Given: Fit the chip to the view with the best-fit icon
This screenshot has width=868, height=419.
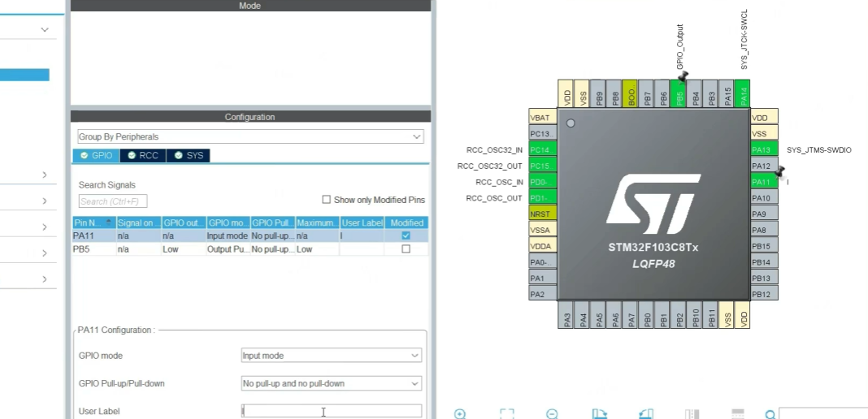Looking at the screenshot, I should (x=507, y=413).
